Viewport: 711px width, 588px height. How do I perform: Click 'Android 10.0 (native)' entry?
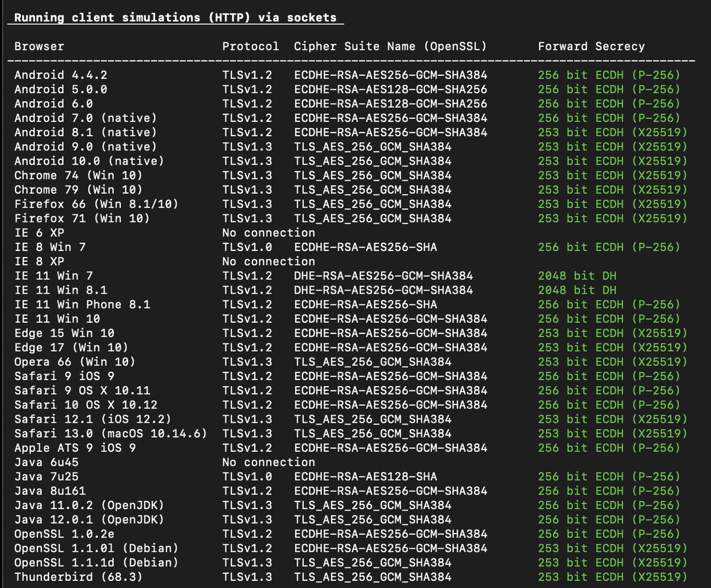(x=89, y=161)
